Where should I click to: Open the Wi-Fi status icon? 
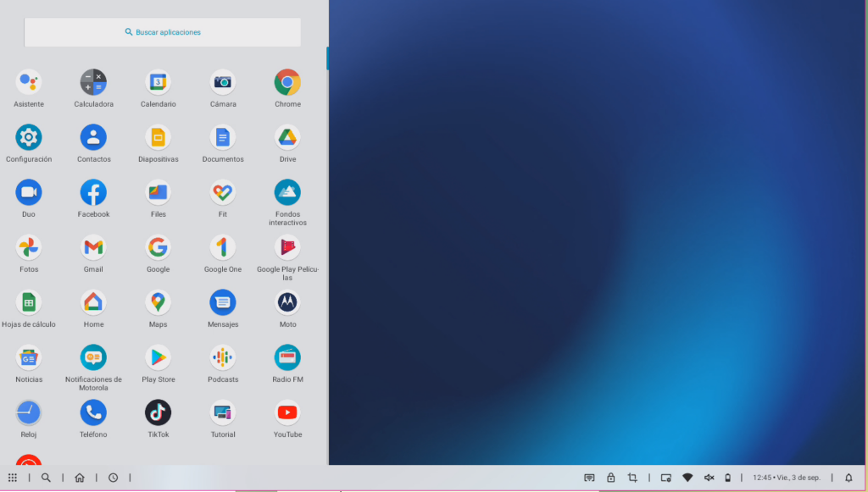pos(687,478)
